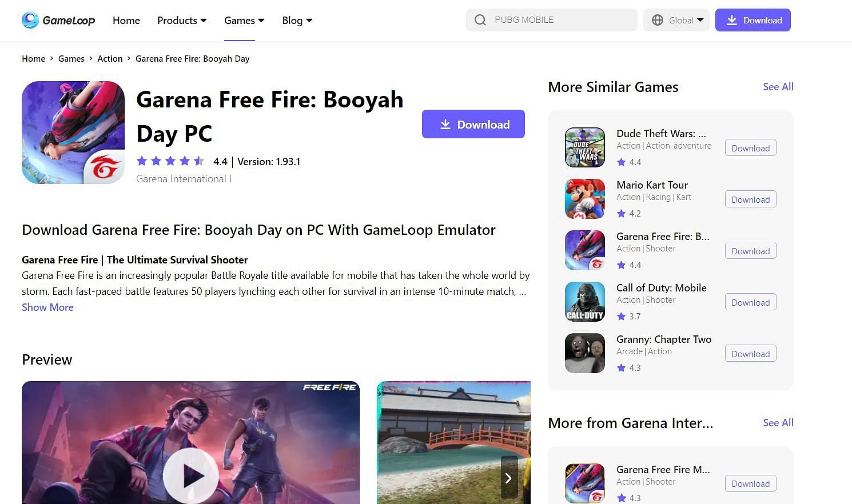
Task: Click Action-adventure tag under Dude Theft Wars
Action: point(679,146)
